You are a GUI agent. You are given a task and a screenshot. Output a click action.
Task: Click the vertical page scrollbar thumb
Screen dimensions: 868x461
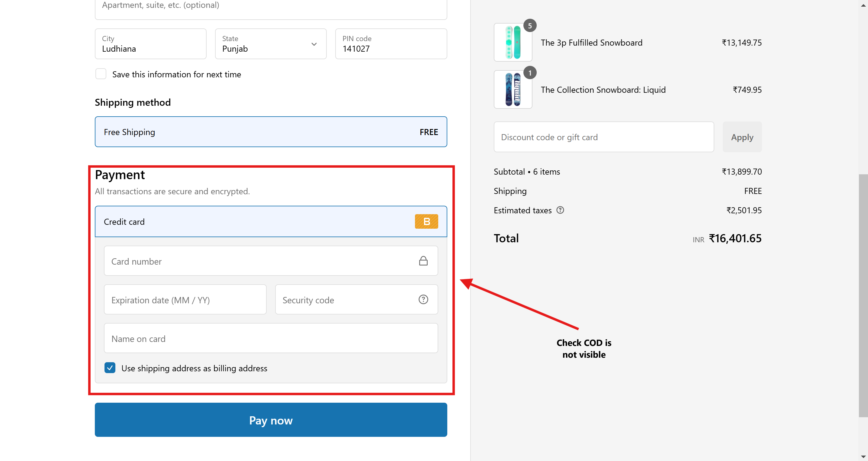point(863,295)
